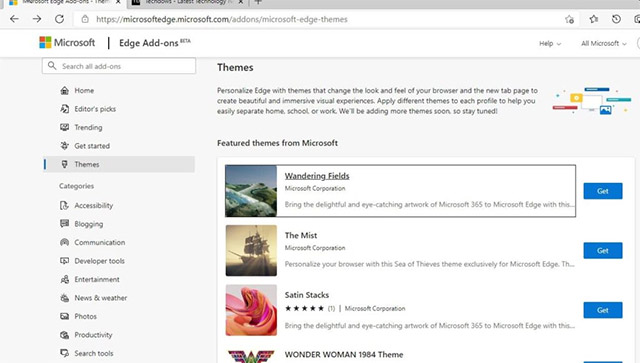This screenshot has width=640, height=363.
Task: Click the Search all add-ons field
Action: click(119, 66)
